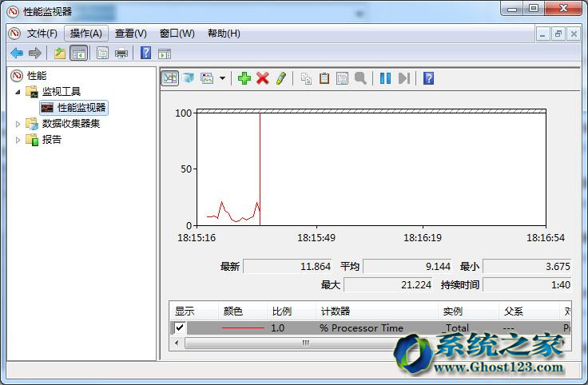This screenshot has height=385, width=588.
Task: Click the Export list icon in main toolbar
Action: [x=102, y=54]
